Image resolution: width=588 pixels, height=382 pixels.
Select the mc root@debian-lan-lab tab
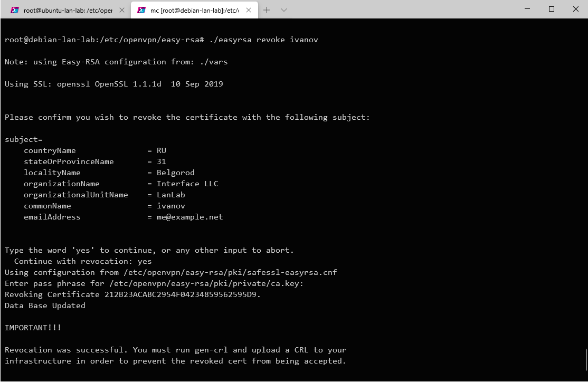pyautogui.click(x=194, y=10)
